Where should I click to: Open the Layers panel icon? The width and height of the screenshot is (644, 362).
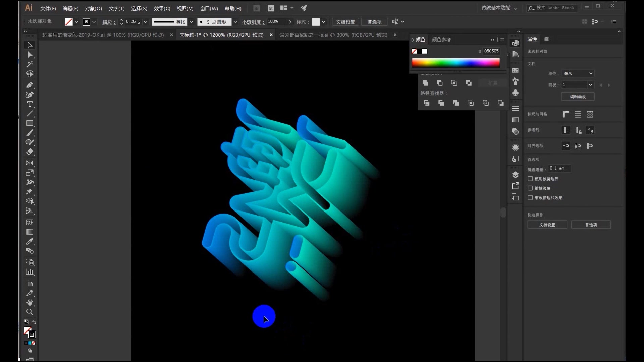coord(515,175)
